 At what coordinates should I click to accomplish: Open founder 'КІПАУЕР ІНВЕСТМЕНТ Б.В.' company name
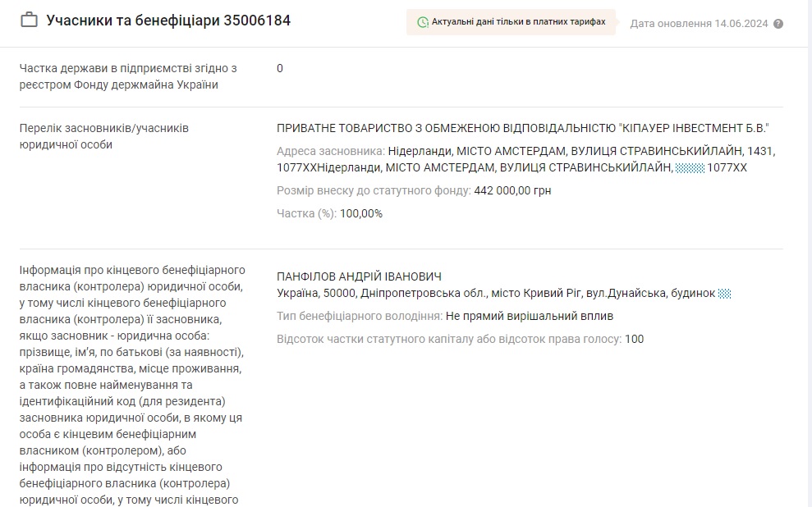[523, 128]
